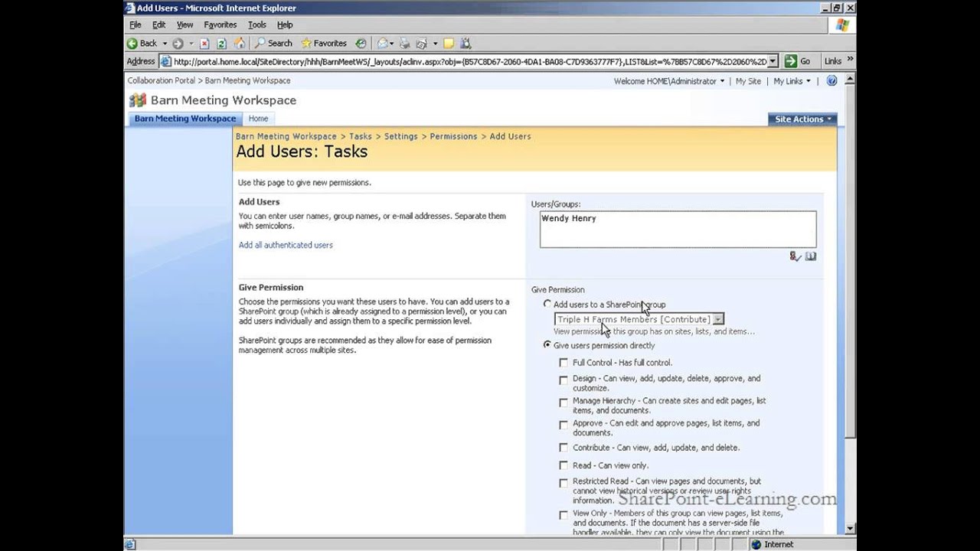The width and height of the screenshot is (980, 551).
Task: Click the Settings breadcrumb link
Action: tap(401, 136)
